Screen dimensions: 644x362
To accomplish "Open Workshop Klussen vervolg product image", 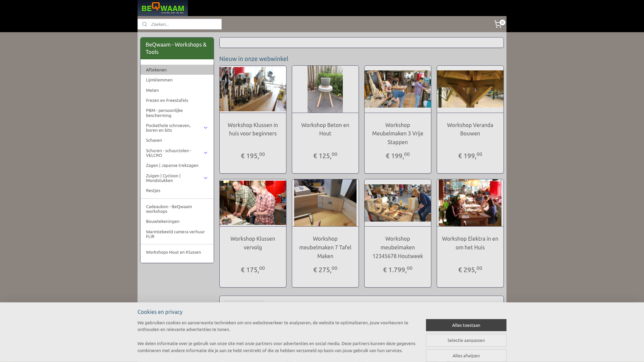I will pyautogui.click(x=253, y=203).
